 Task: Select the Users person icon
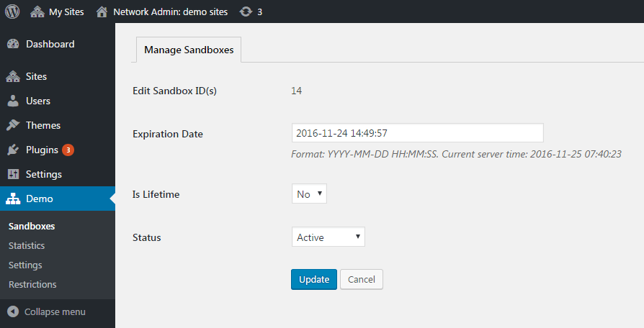[13, 101]
